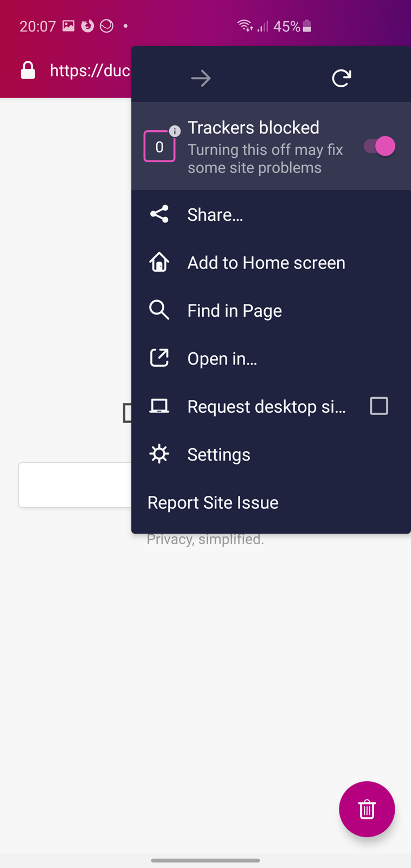411x868 pixels.
Task: Tap the trackers blocked counter badge
Action: [159, 146]
